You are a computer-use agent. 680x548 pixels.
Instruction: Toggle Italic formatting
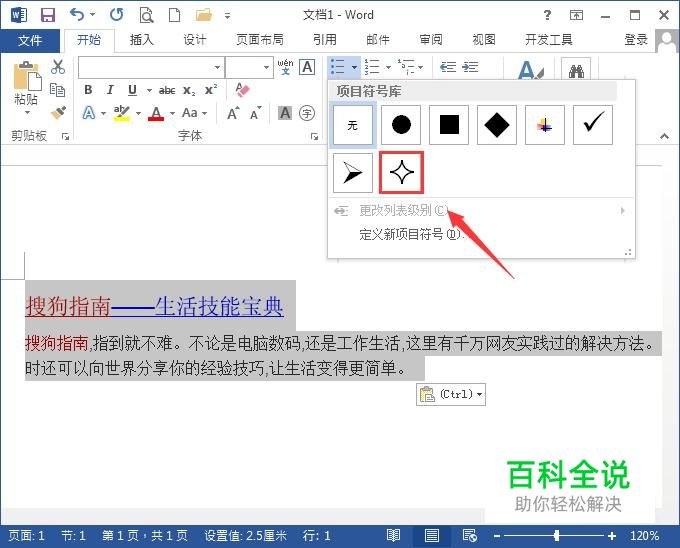click(x=110, y=90)
